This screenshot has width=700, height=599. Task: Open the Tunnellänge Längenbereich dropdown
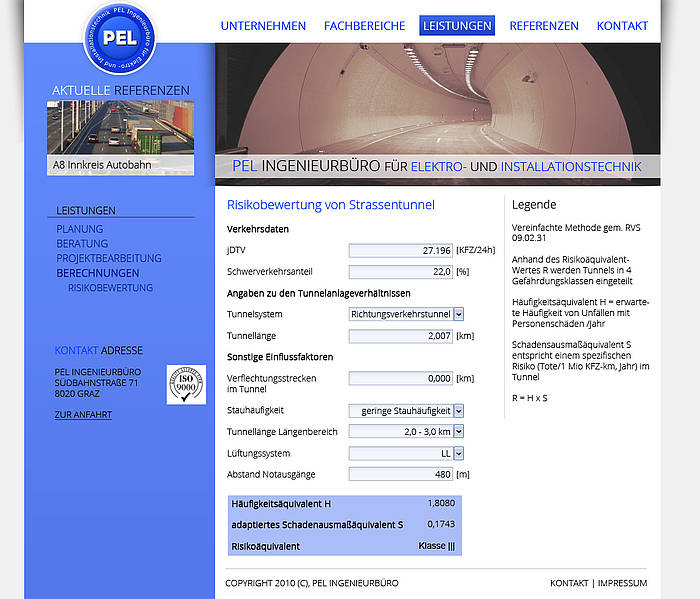click(x=406, y=432)
